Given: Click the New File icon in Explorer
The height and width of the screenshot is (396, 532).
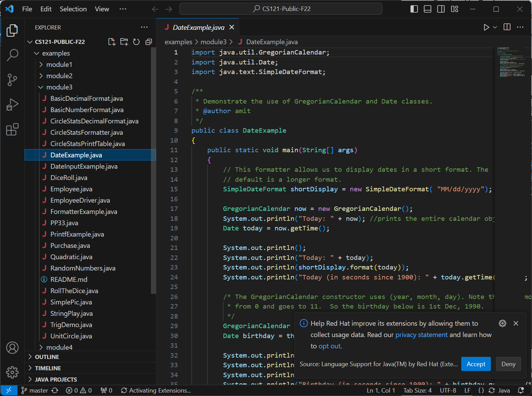Looking at the screenshot, I should [112, 42].
